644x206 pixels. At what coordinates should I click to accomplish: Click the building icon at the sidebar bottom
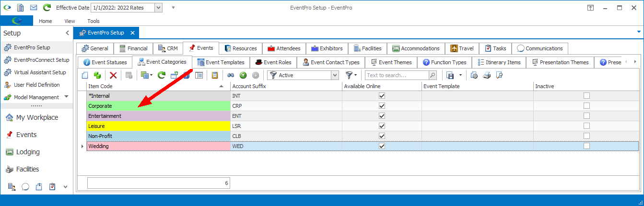[12, 187]
